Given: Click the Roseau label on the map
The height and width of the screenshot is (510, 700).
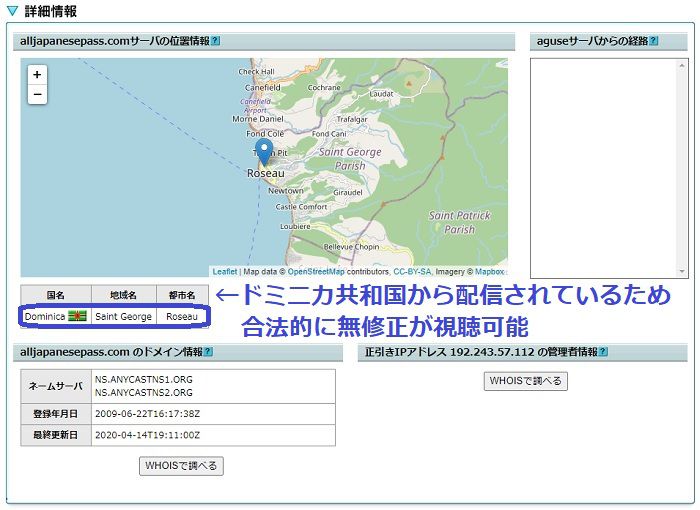Looking at the screenshot, I should (x=266, y=173).
